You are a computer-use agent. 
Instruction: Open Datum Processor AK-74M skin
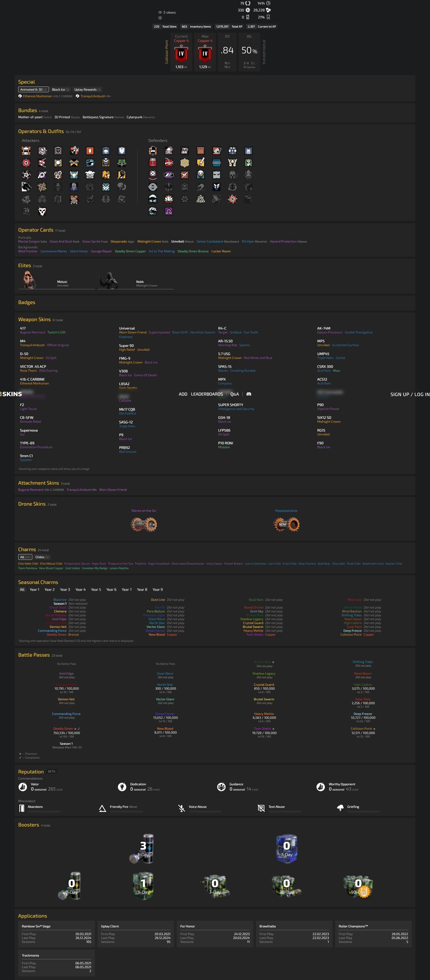(330, 333)
